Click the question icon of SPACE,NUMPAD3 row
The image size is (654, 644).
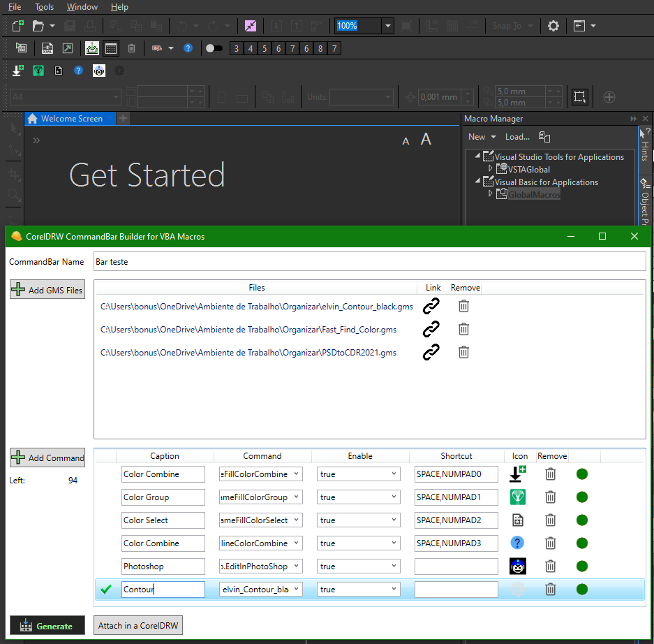517,543
